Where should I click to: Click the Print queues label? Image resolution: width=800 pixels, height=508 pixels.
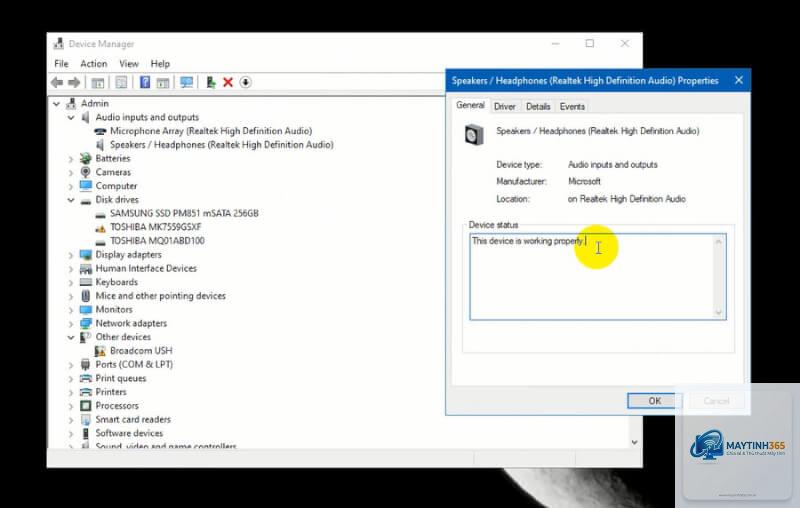pyautogui.click(x=121, y=378)
